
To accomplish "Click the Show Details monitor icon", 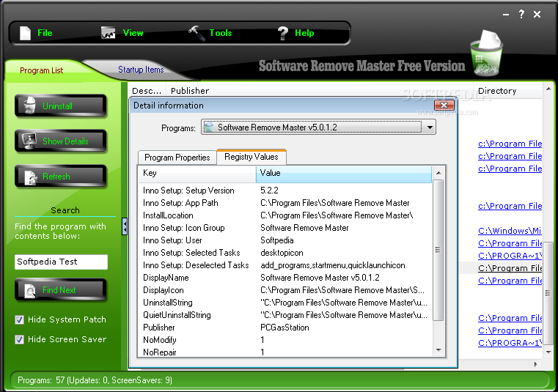I will [29, 141].
